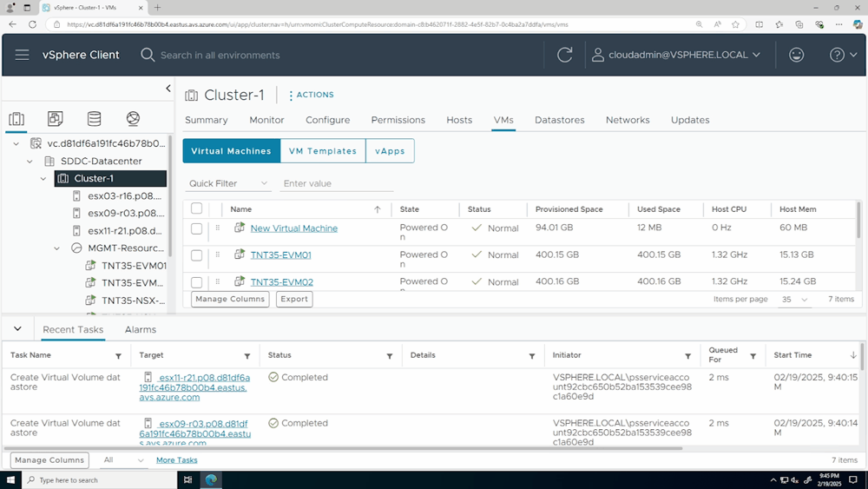Filter tasks by Details column

tap(531, 356)
